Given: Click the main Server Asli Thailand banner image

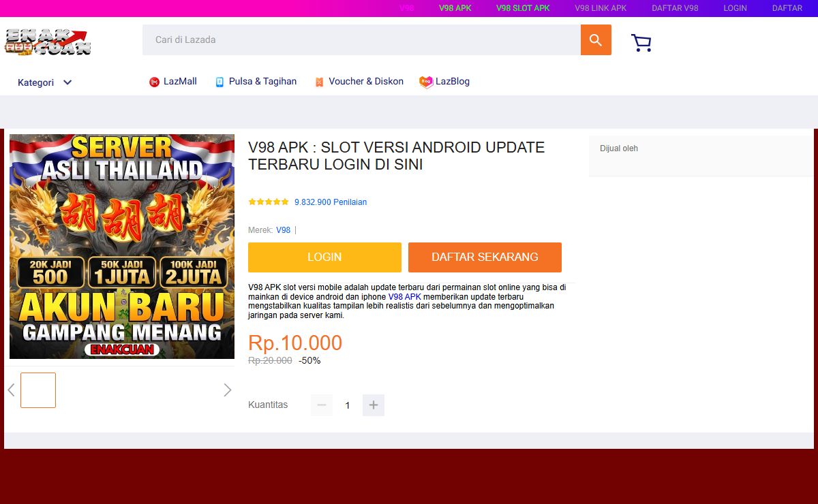Looking at the screenshot, I should pos(122,247).
